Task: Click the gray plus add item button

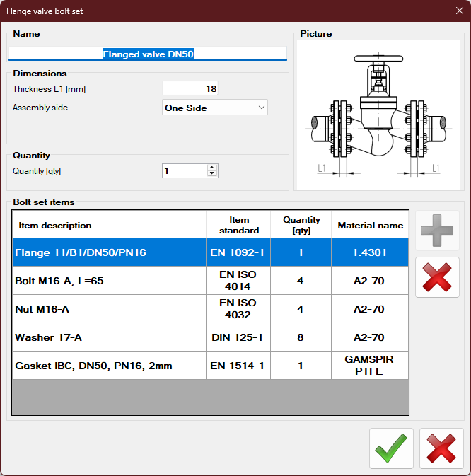Action: pyautogui.click(x=437, y=231)
